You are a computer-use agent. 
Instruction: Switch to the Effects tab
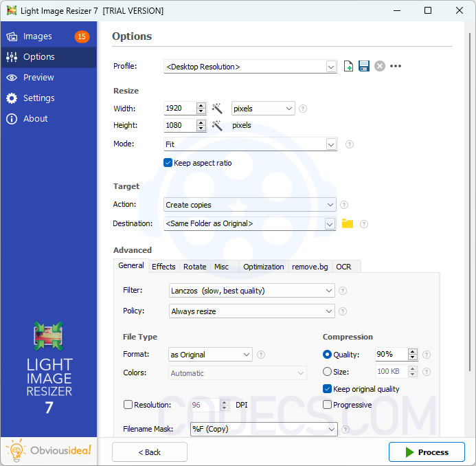tap(163, 267)
